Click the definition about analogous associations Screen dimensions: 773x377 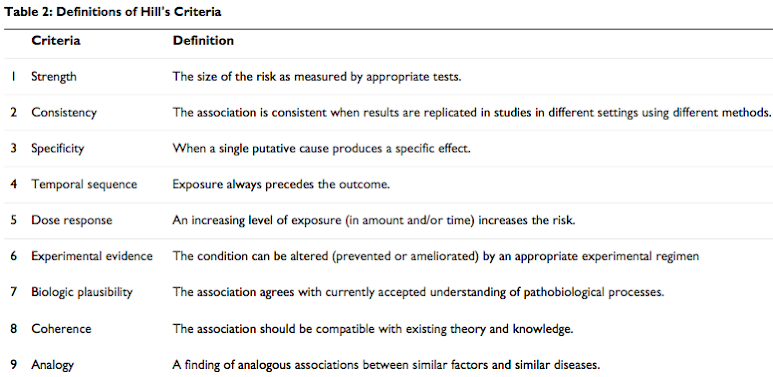click(386, 365)
